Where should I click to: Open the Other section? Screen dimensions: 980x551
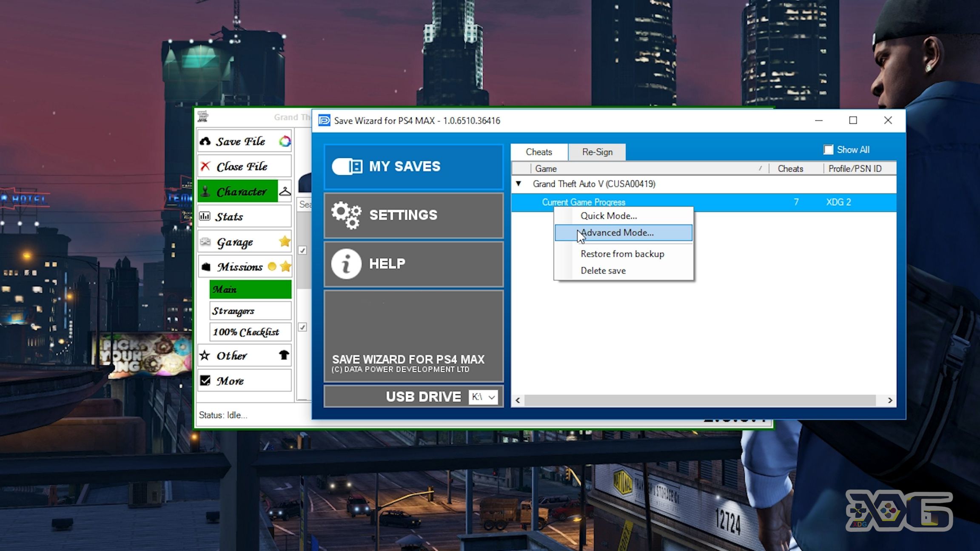(245, 355)
